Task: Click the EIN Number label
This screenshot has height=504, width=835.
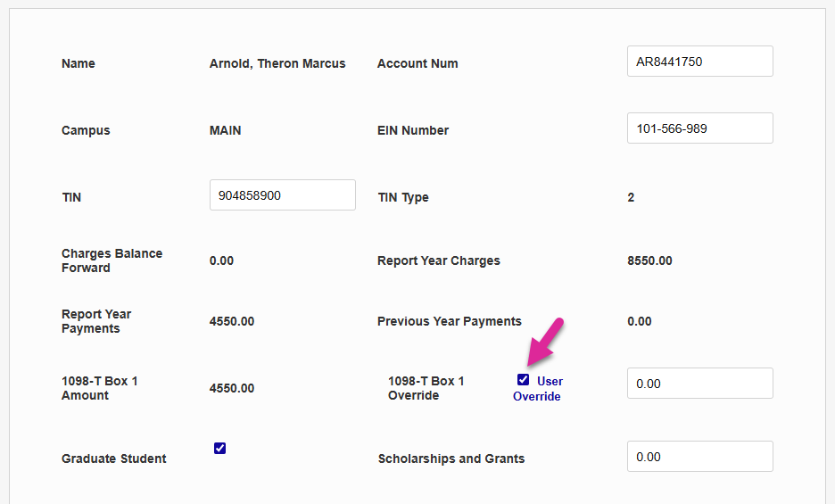Action: click(413, 130)
